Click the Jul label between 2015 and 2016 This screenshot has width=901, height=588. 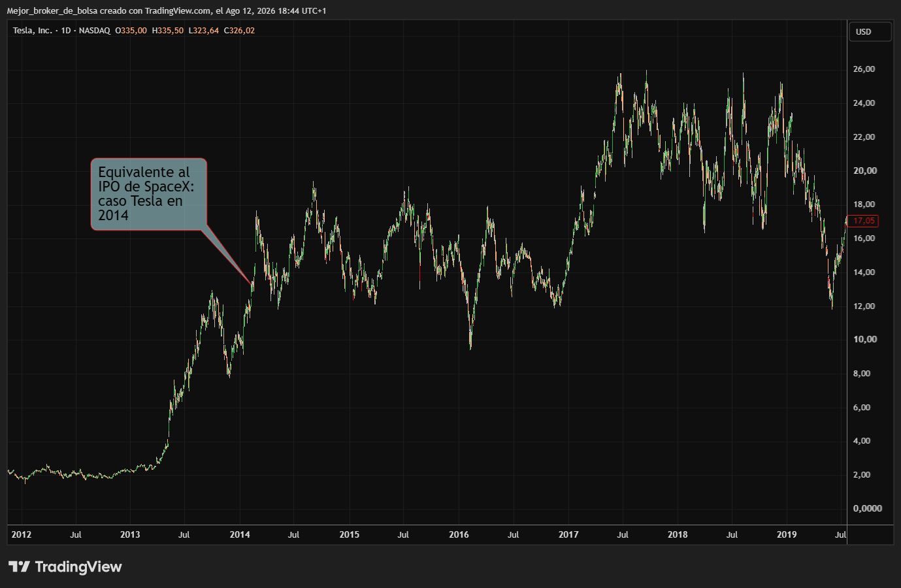click(x=403, y=534)
